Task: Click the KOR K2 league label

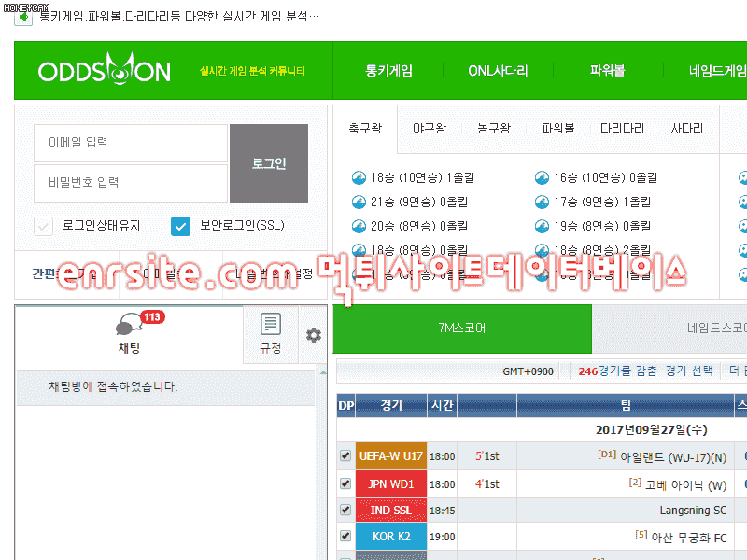Action: [390, 536]
